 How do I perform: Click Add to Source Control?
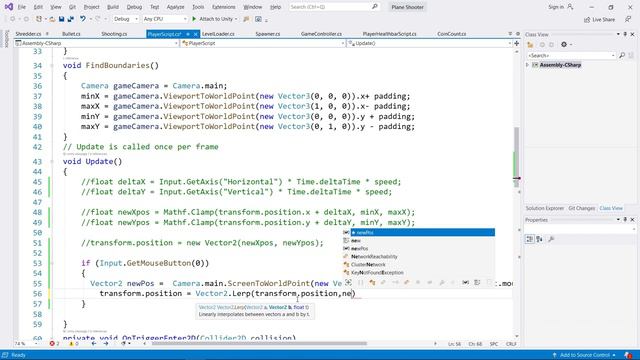(584, 355)
